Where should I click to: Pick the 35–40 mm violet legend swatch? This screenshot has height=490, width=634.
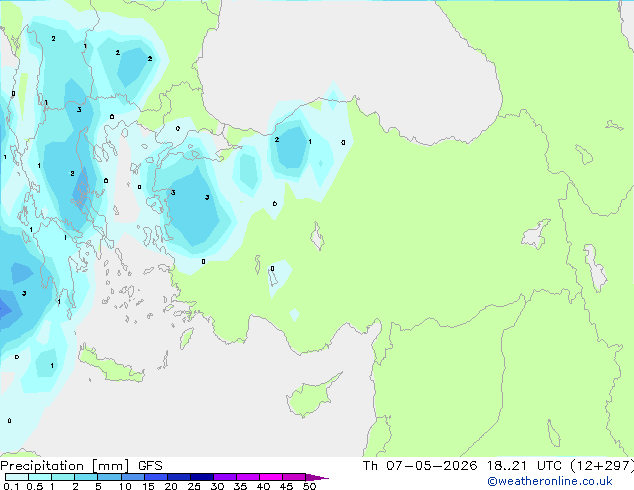click(x=247, y=477)
